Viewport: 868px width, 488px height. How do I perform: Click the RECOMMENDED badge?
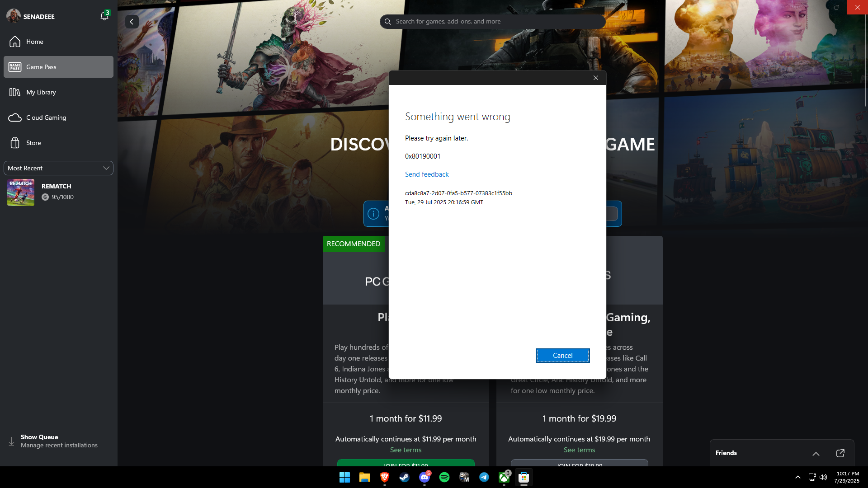(354, 244)
